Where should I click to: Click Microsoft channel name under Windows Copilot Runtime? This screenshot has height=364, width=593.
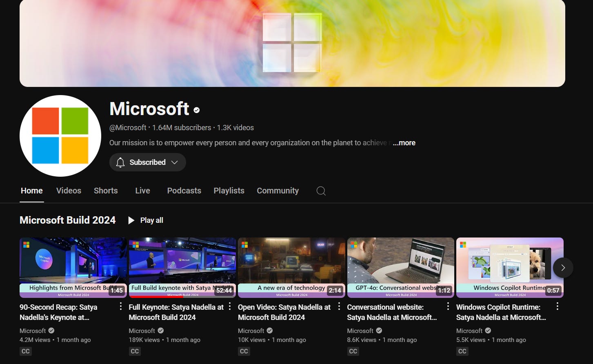(469, 331)
